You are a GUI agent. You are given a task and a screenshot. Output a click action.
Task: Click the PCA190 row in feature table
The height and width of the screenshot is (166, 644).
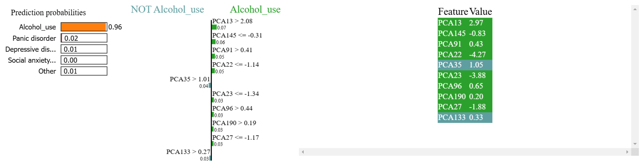coord(465,96)
